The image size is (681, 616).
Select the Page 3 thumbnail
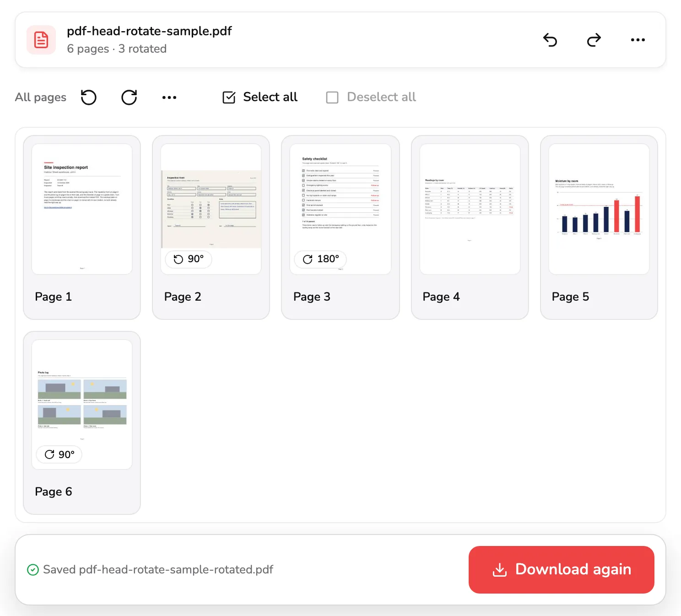[340, 209]
